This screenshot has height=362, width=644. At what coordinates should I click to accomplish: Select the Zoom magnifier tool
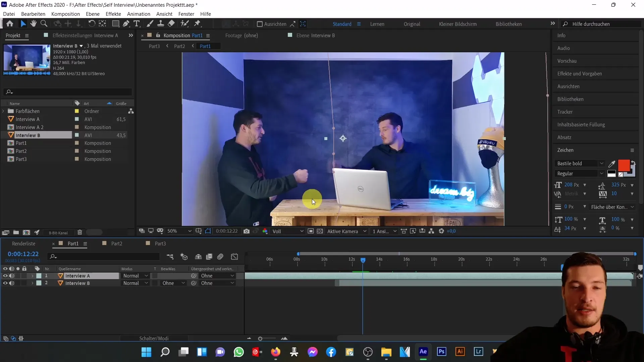44,24
